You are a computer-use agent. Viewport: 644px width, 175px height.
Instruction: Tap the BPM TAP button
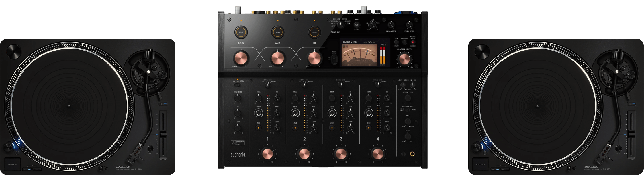coord(357,25)
